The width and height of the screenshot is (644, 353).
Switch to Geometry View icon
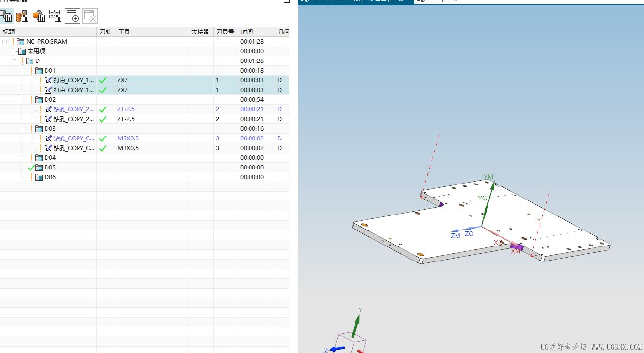click(39, 16)
